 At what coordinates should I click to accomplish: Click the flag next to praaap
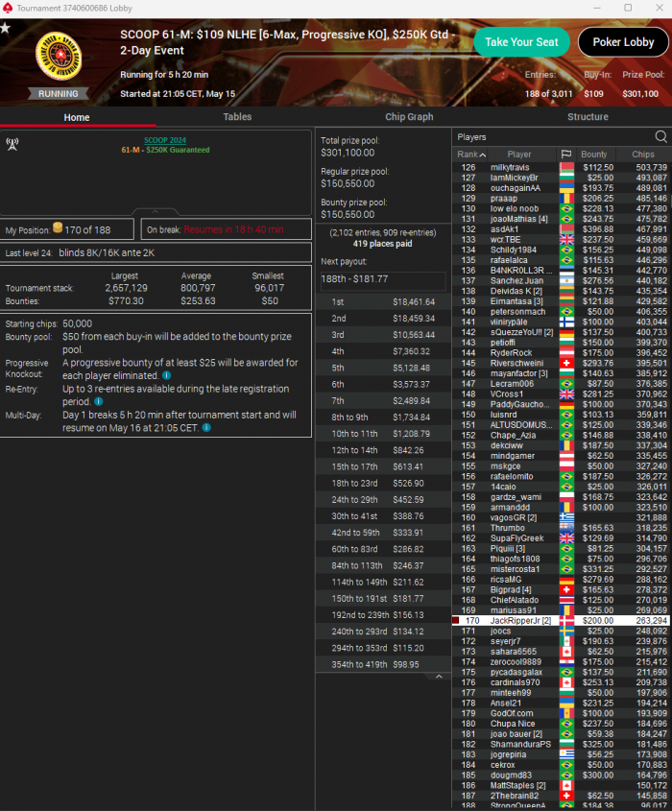coord(566,199)
